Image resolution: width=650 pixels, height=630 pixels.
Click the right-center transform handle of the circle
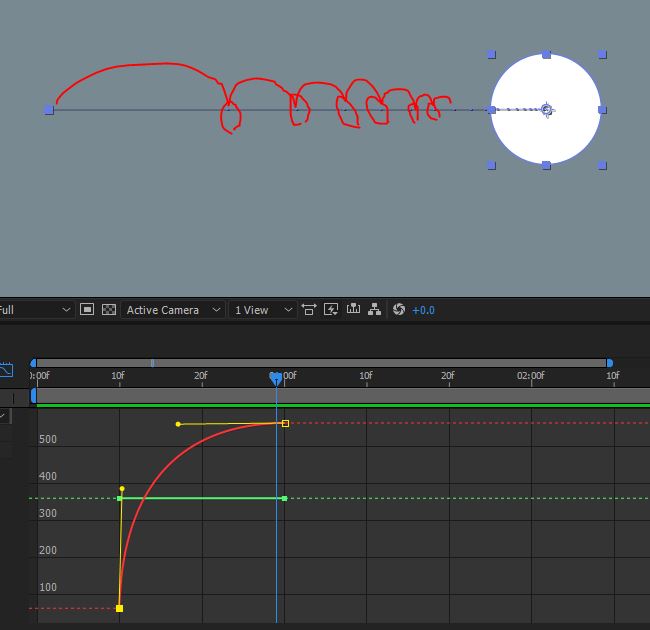tap(602, 110)
